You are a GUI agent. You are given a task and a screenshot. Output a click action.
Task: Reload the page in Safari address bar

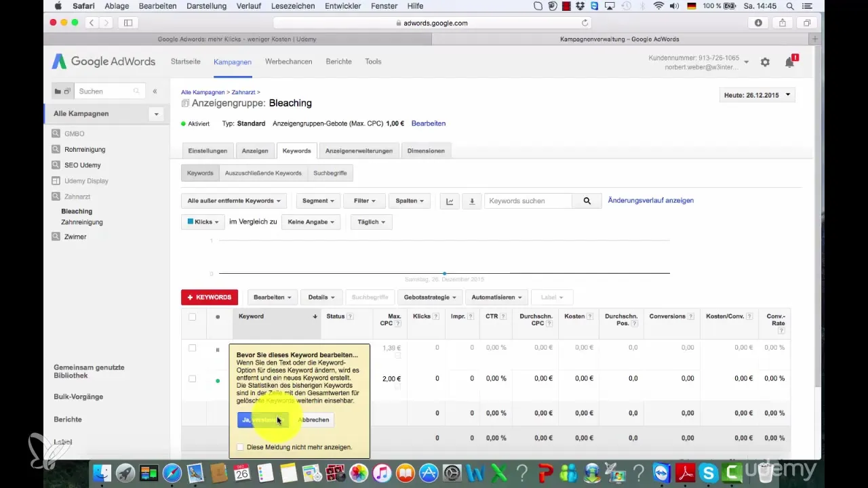(585, 22)
